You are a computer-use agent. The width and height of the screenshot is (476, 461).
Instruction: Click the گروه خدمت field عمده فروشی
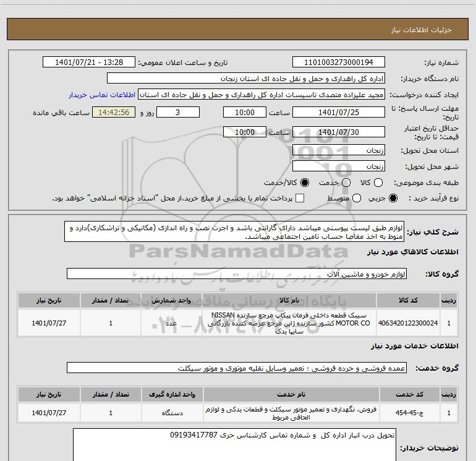(x=237, y=368)
